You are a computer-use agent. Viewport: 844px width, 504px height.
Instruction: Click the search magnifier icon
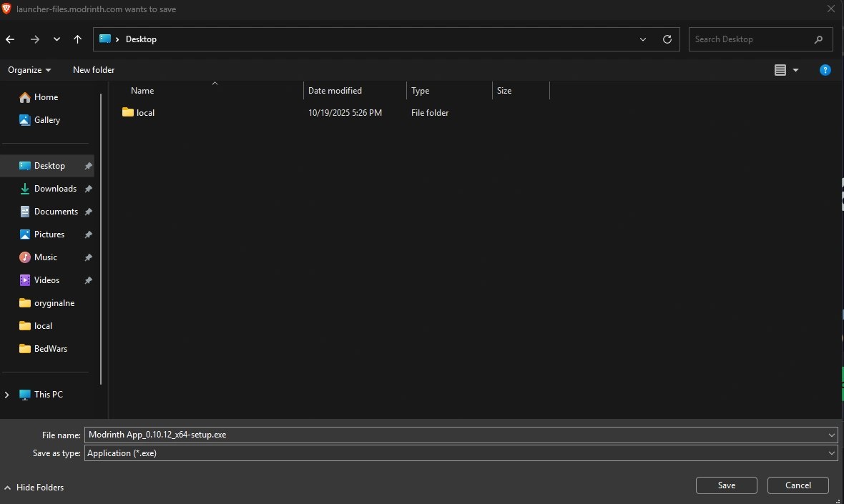(x=819, y=39)
